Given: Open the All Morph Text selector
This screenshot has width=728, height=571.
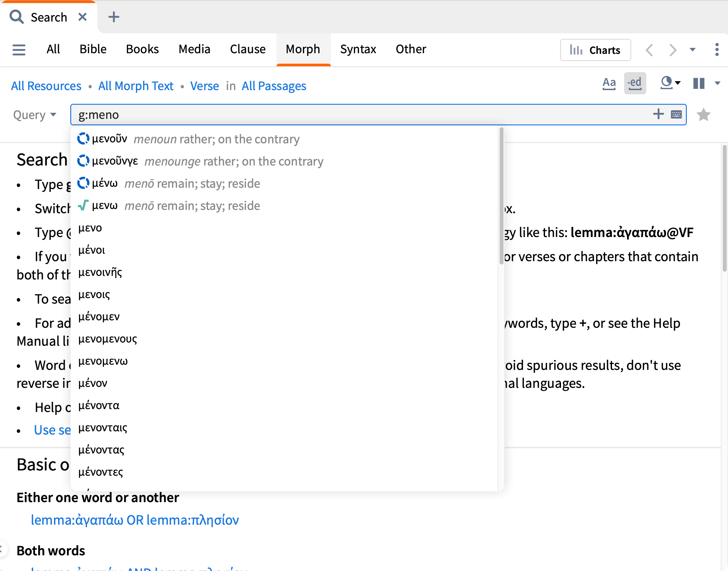Looking at the screenshot, I should [x=136, y=86].
